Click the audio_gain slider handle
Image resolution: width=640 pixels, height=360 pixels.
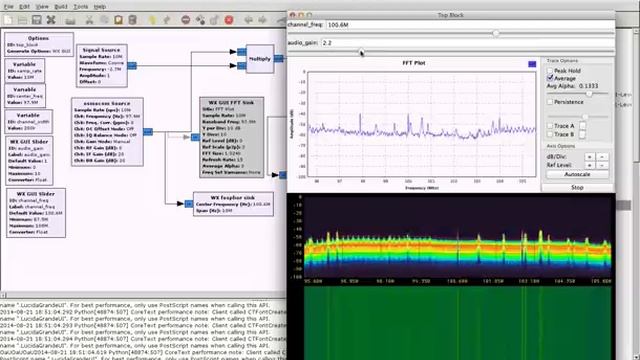[x=361, y=51]
